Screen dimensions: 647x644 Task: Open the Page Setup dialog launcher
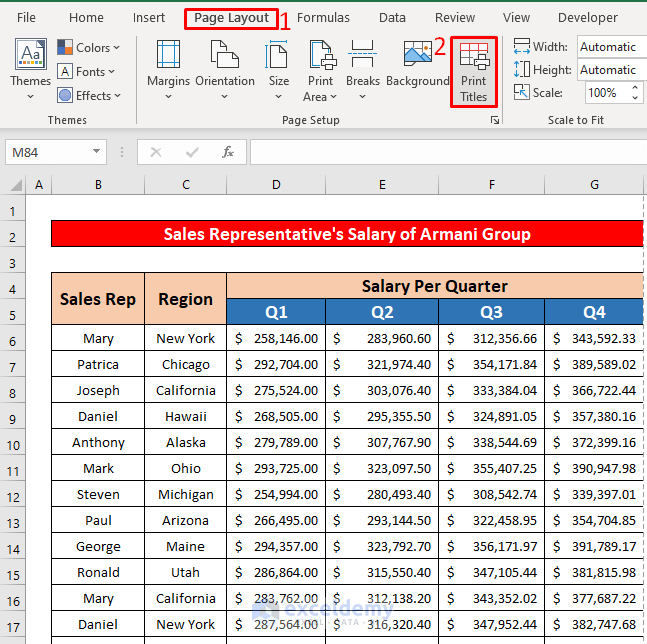pos(494,120)
